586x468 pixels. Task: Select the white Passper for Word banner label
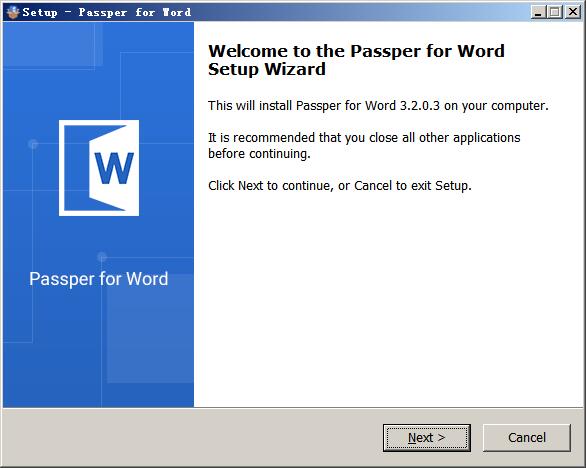(99, 279)
